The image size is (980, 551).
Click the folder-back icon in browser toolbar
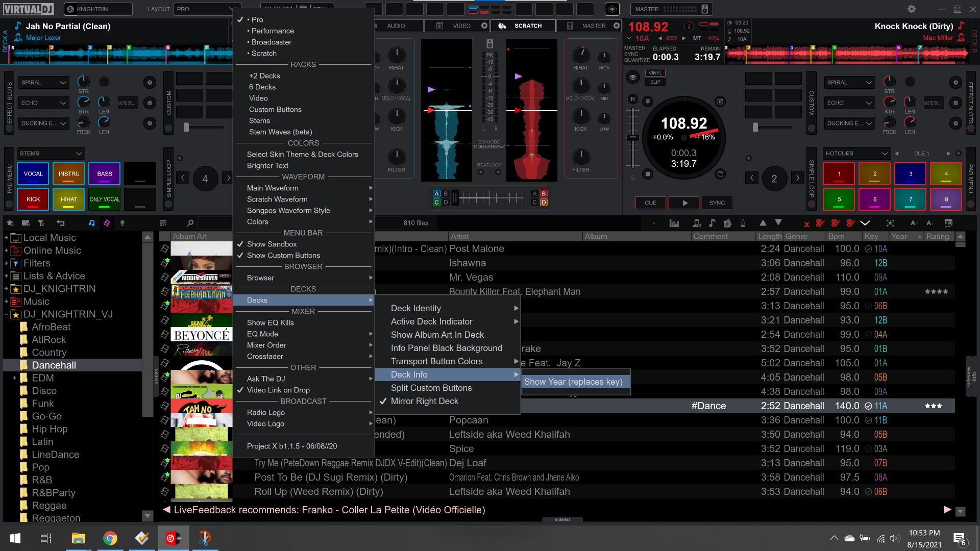point(61,223)
